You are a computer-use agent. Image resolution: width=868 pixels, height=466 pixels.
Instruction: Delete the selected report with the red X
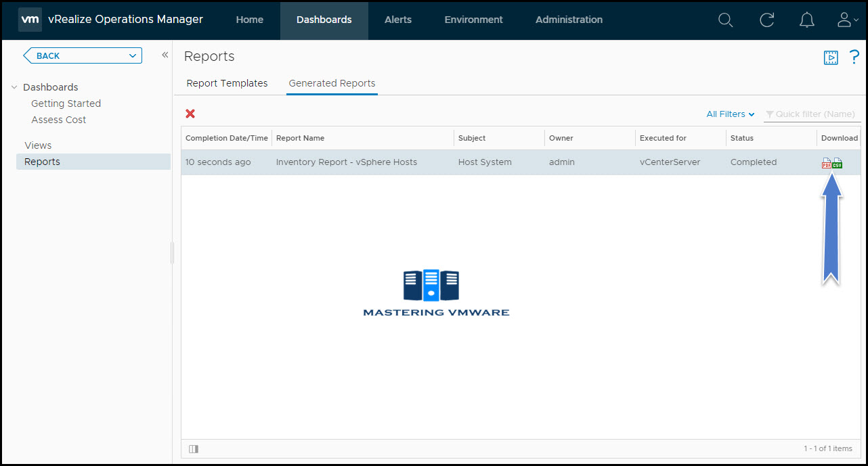click(x=190, y=114)
